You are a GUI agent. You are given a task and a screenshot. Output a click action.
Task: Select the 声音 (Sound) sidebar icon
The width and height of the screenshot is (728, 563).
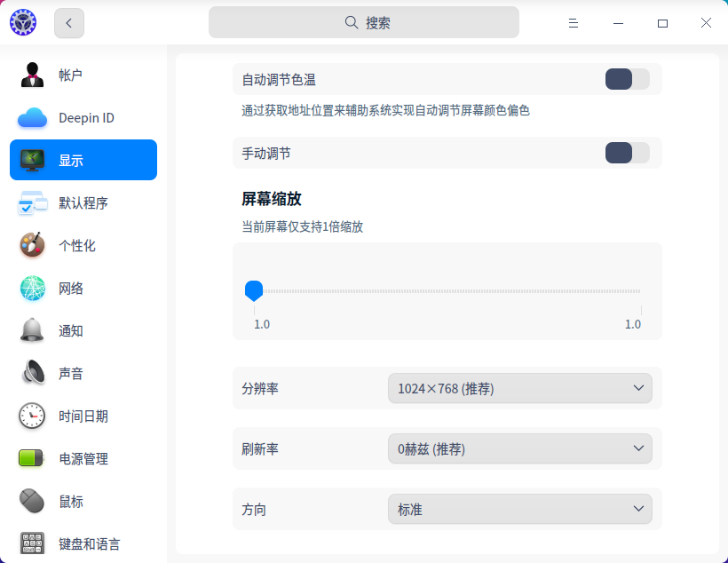(x=31, y=373)
